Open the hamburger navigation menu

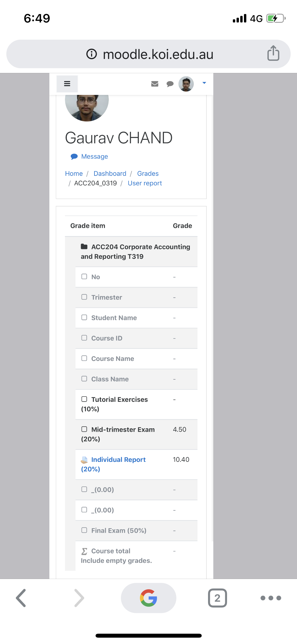coord(67,84)
